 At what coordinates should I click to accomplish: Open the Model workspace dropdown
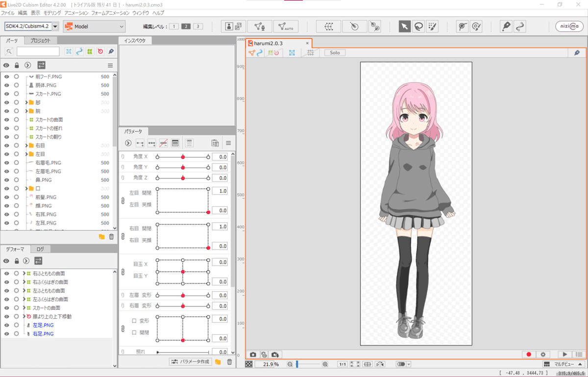[94, 26]
